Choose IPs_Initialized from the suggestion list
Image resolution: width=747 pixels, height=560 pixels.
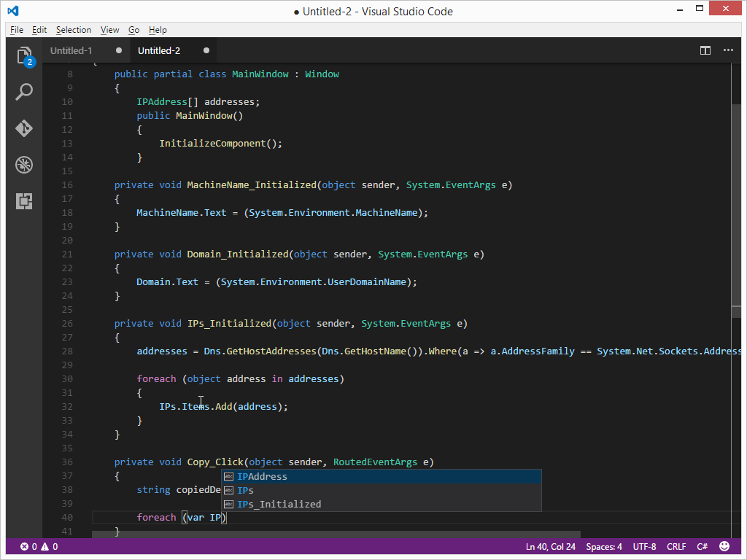coord(382,504)
